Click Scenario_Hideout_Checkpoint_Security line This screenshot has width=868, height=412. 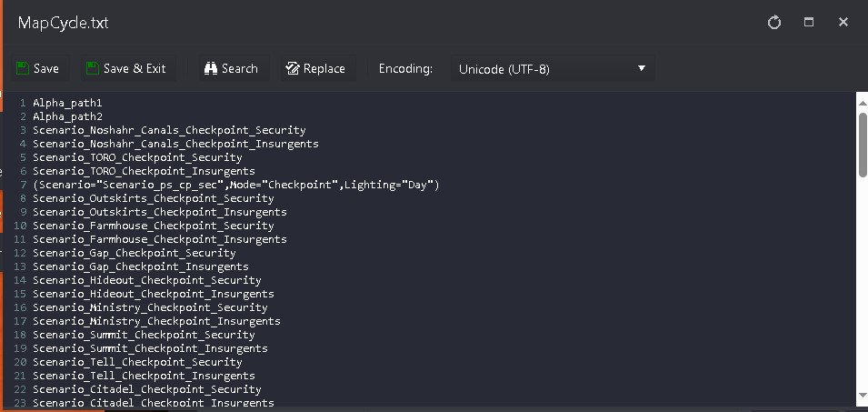(146, 280)
